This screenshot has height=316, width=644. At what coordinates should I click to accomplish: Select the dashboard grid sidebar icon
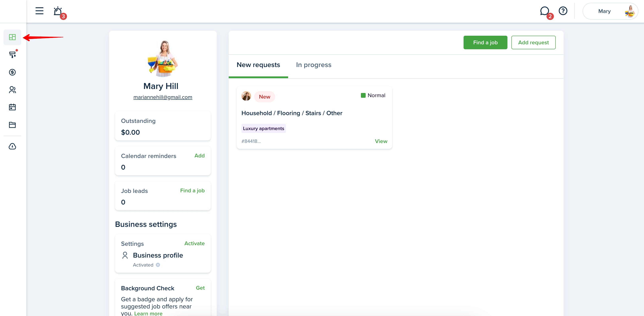[x=12, y=37]
